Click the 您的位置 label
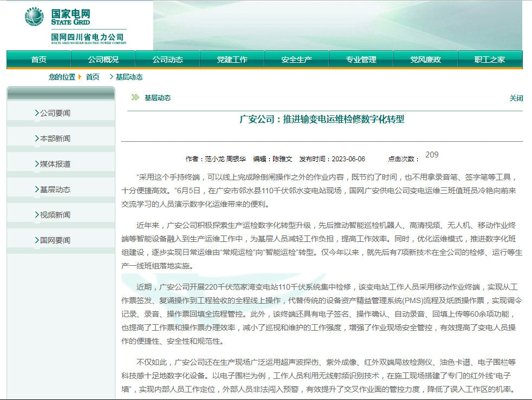The image size is (532, 400). 62,77
